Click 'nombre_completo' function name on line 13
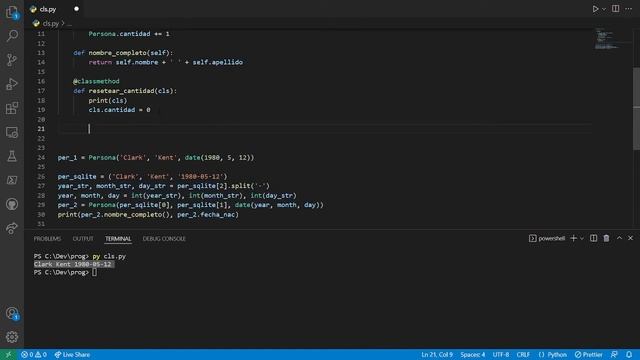The height and width of the screenshot is (360, 640). (117, 53)
